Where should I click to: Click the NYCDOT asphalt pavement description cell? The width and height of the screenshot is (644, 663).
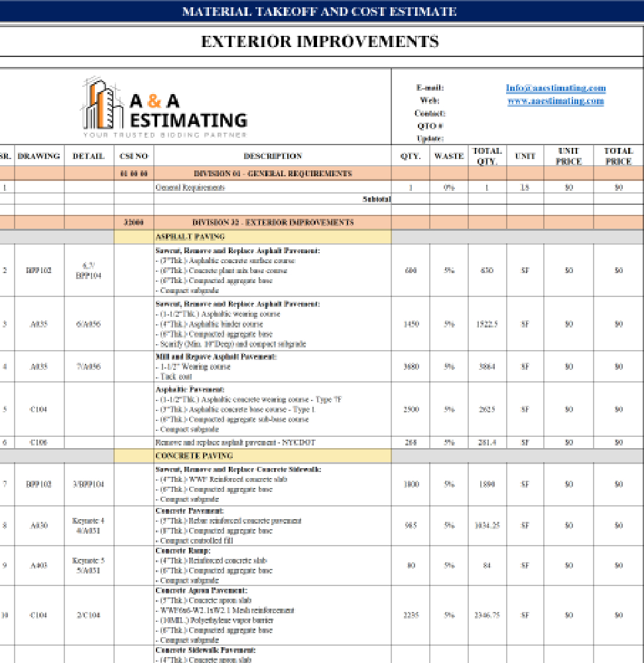tap(272, 442)
